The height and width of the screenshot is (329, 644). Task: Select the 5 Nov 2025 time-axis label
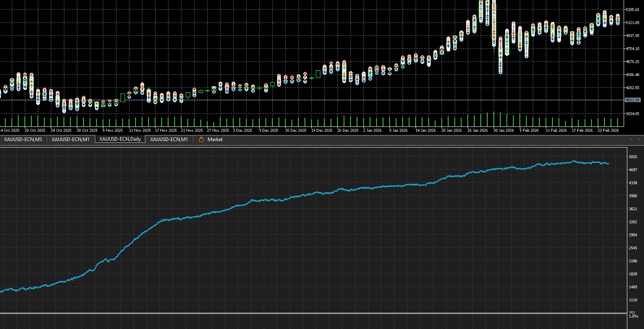pos(113,131)
